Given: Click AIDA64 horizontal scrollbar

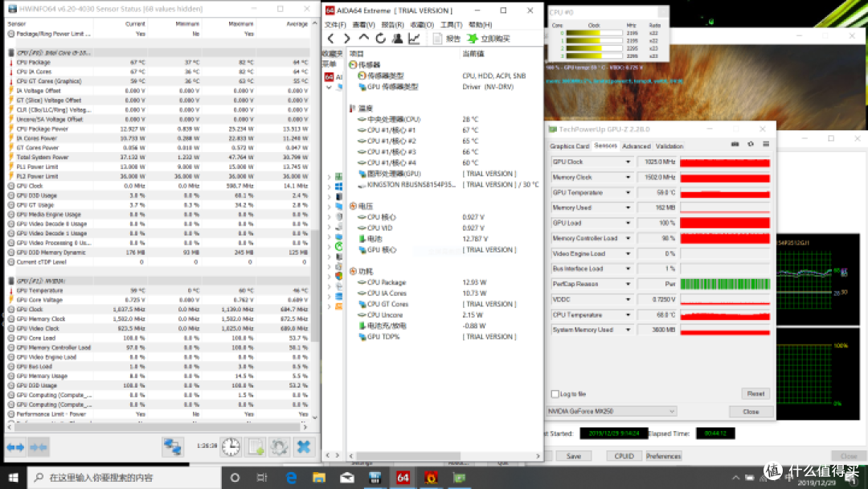Looking at the screenshot, I should coord(408,456).
